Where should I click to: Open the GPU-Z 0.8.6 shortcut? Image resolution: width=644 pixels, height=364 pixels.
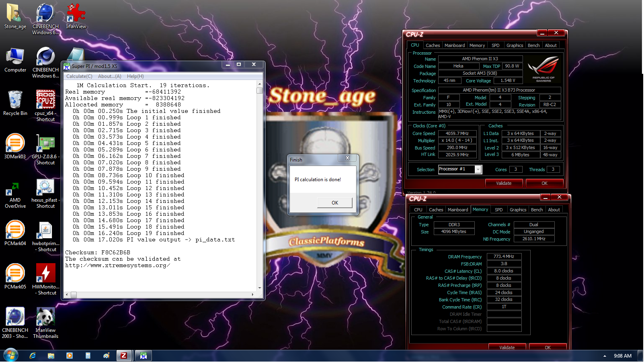click(x=45, y=149)
